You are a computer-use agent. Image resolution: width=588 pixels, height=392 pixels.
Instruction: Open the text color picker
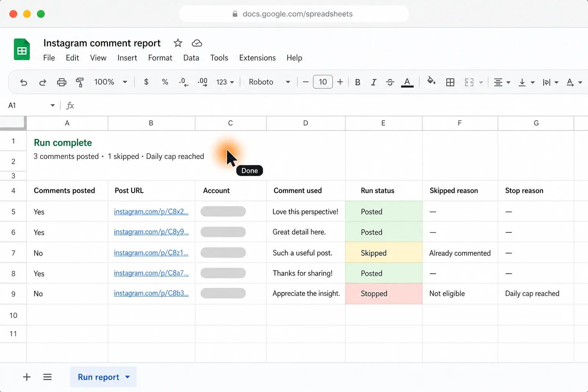point(407,82)
